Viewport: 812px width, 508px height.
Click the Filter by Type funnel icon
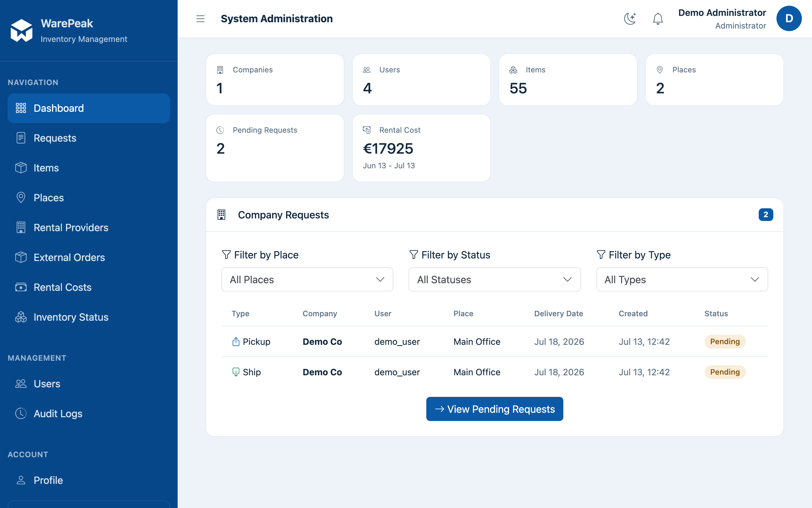[601, 255]
